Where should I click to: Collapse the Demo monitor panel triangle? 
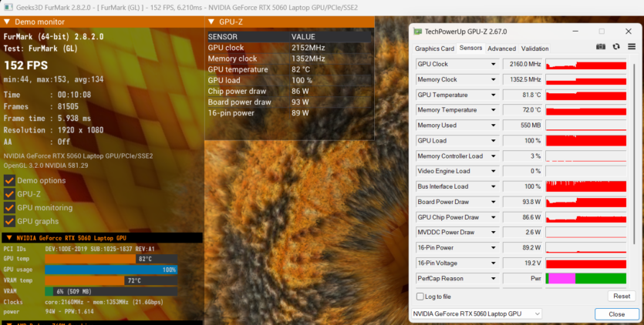[7, 24]
